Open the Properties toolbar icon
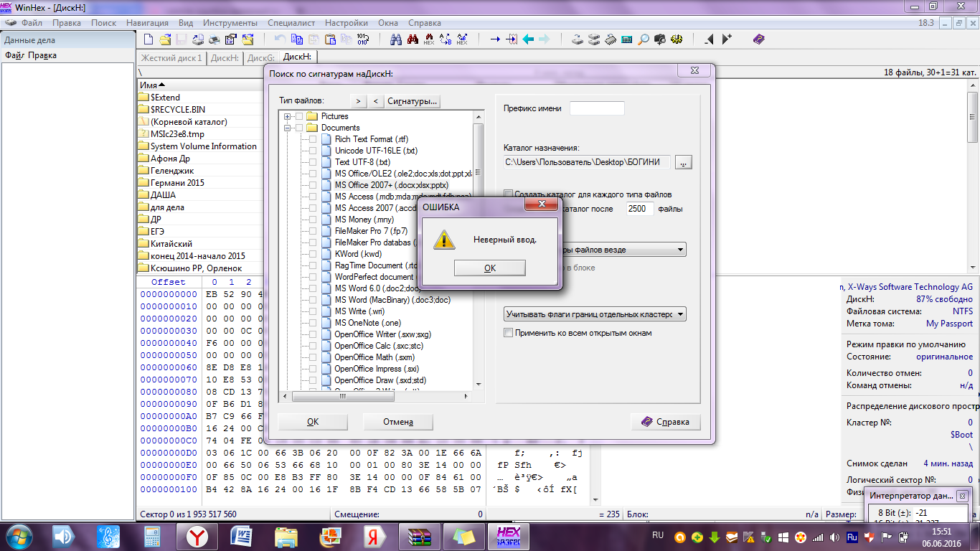 coord(231,39)
